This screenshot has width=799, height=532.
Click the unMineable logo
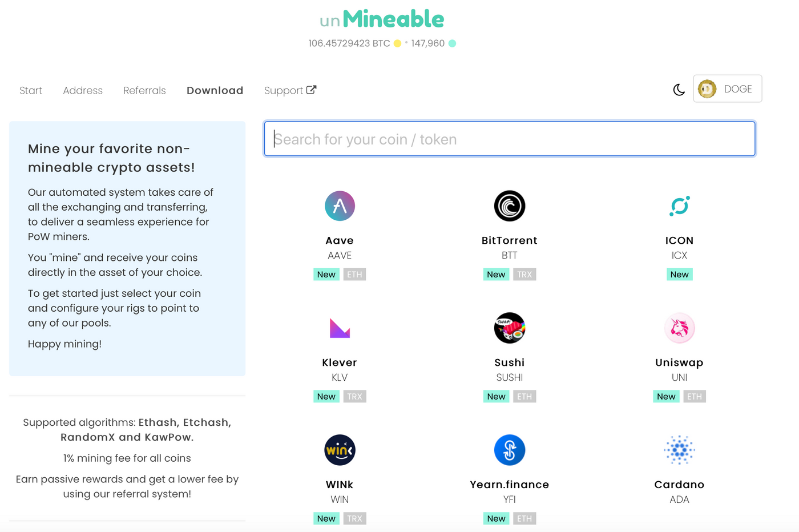coord(382,19)
